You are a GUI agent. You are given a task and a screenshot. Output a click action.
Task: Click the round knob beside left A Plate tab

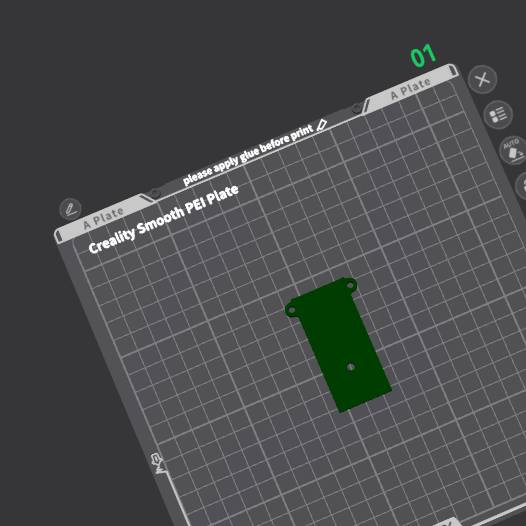[155, 194]
